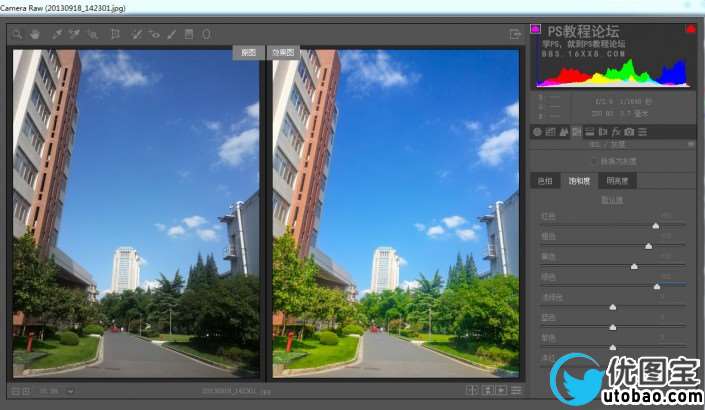705x410 pixels.
Task: Toggle the shadow clipping warning in histogram
Action: pos(535,28)
